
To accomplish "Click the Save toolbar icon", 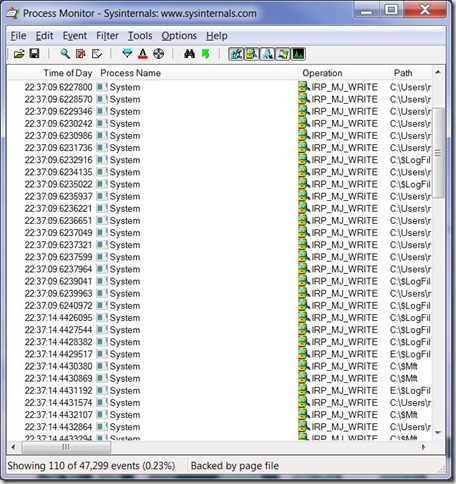I will (34, 53).
